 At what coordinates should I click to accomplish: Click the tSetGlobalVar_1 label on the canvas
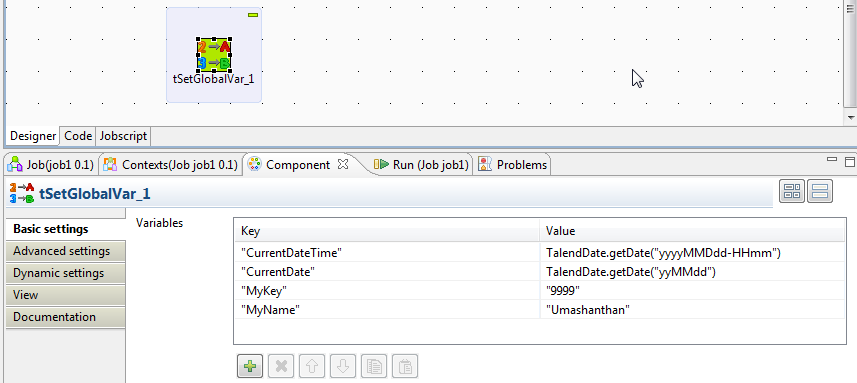[x=214, y=79]
